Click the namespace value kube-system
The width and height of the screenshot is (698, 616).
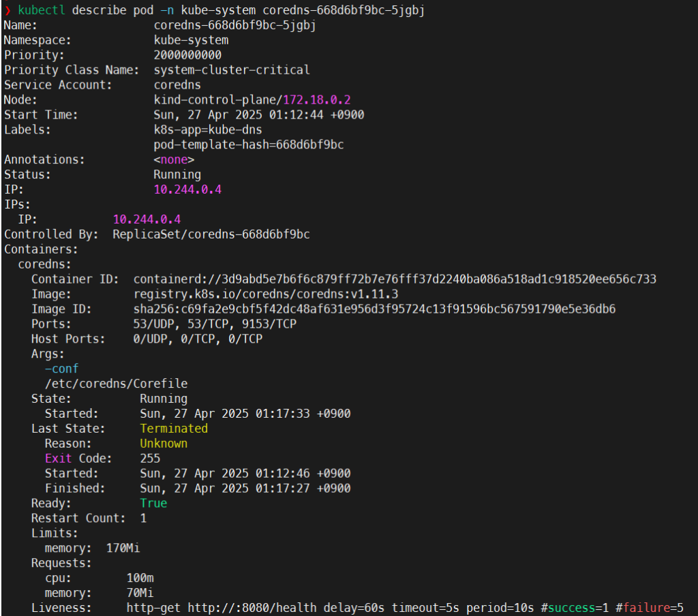(x=191, y=40)
